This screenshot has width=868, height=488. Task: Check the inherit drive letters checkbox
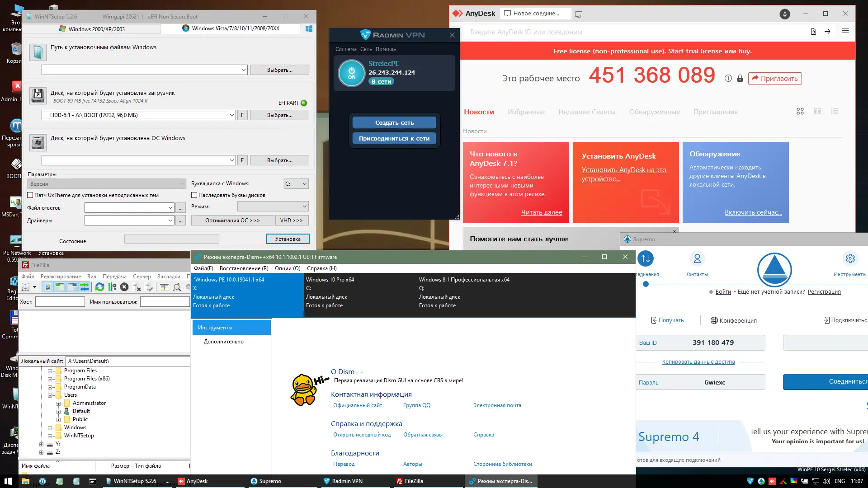tap(194, 195)
